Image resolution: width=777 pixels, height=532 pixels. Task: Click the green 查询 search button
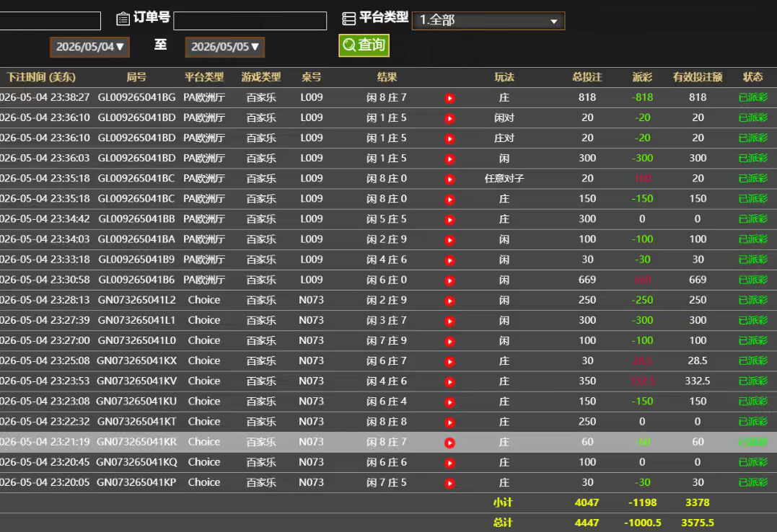[364, 45]
